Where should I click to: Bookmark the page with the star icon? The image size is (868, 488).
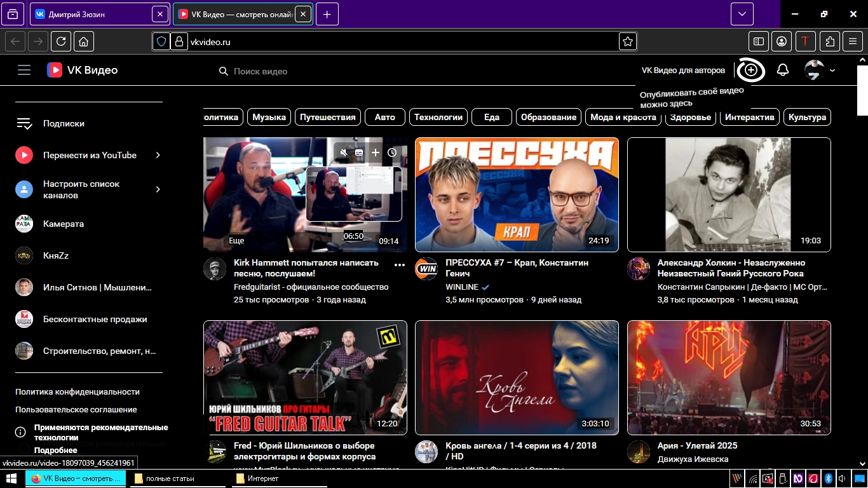(628, 41)
